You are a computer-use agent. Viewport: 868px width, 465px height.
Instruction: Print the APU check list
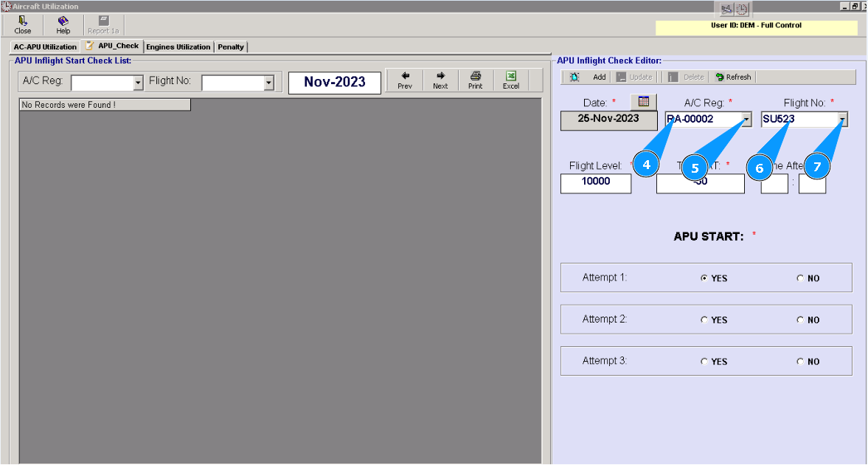tap(475, 80)
